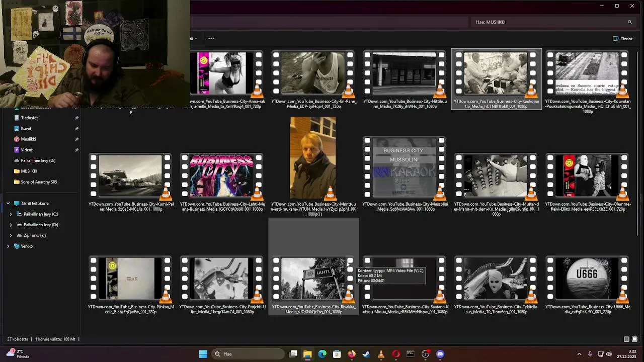Click the microphone tray icon

click(x=590, y=354)
